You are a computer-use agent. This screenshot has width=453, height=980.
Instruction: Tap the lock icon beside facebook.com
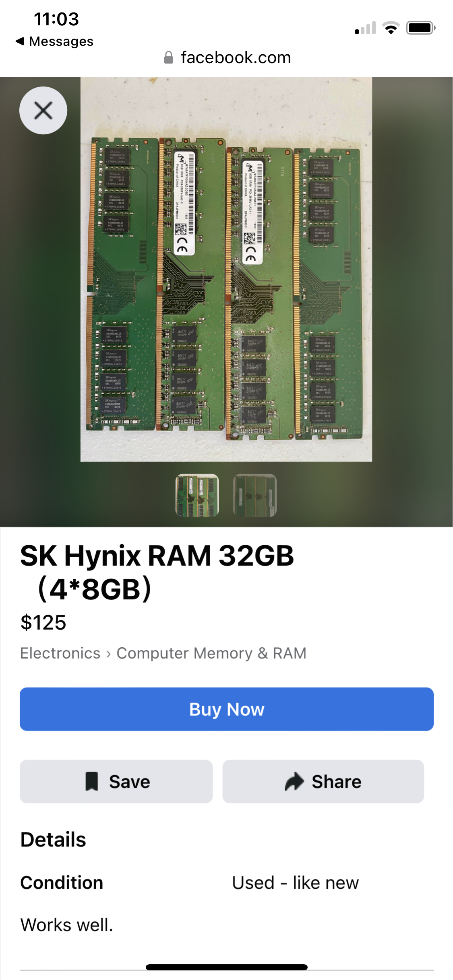point(169,58)
